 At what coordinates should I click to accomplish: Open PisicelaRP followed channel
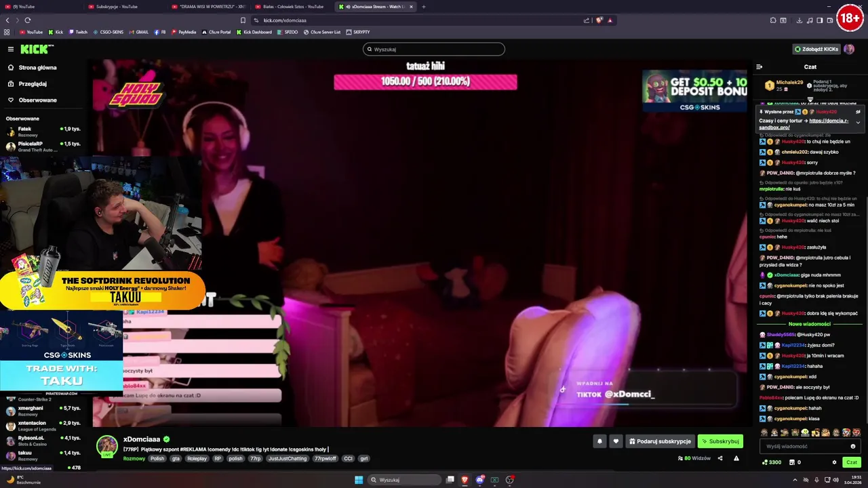click(43, 146)
